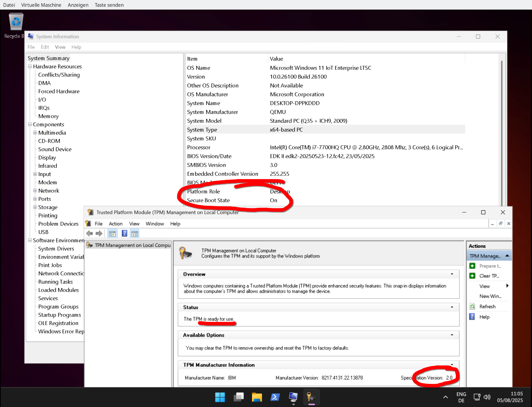Viewport: 532px width, 407px height.
Task: Click the Back arrow in TPM toolbar
Action: (90, 233)
